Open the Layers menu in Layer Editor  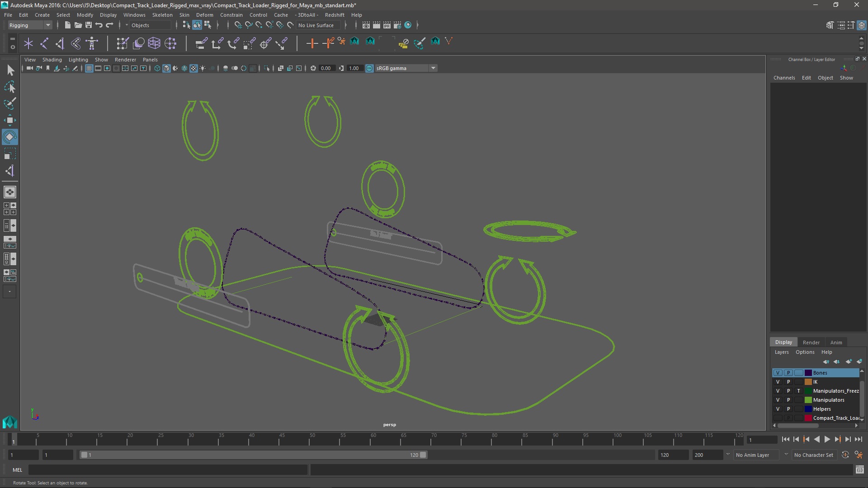click(x=781, y=352)
